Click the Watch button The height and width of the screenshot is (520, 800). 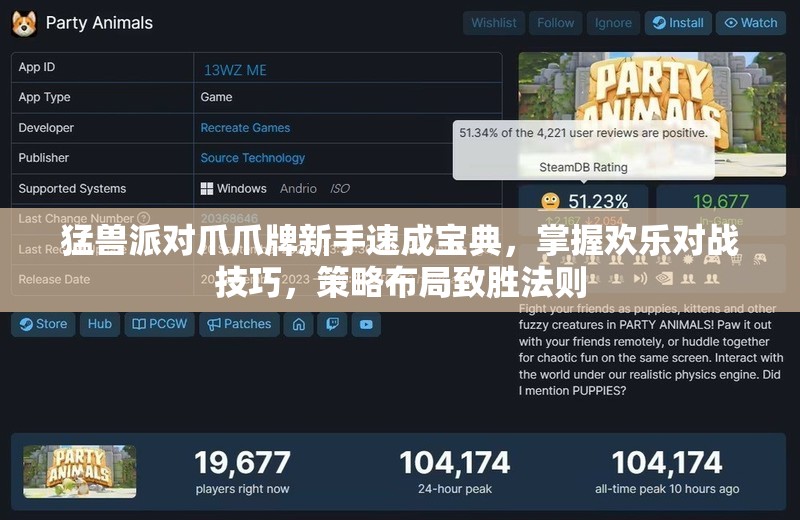751,23
